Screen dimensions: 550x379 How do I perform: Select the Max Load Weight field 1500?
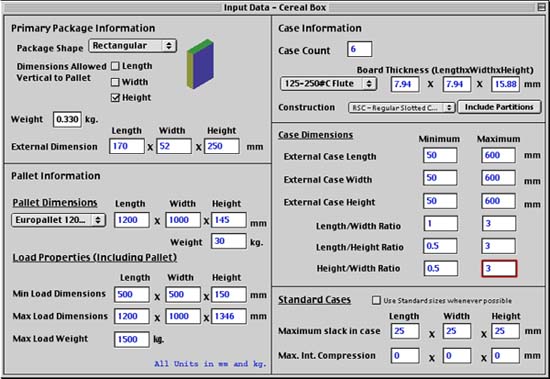pos(132,339)
